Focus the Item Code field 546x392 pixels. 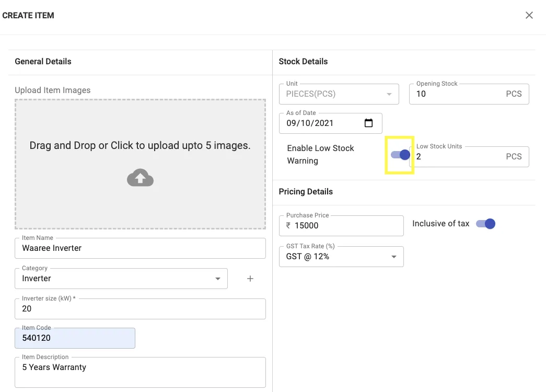pos(75,338)
